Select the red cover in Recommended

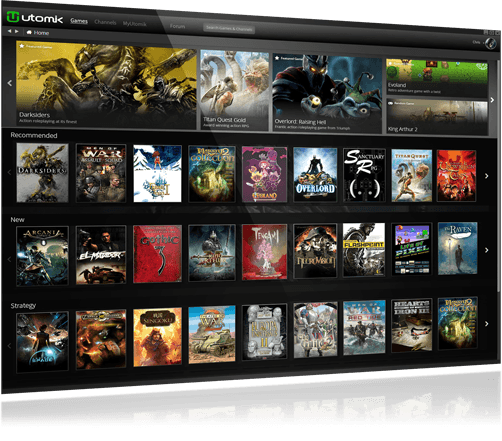[x=456, y=176]
